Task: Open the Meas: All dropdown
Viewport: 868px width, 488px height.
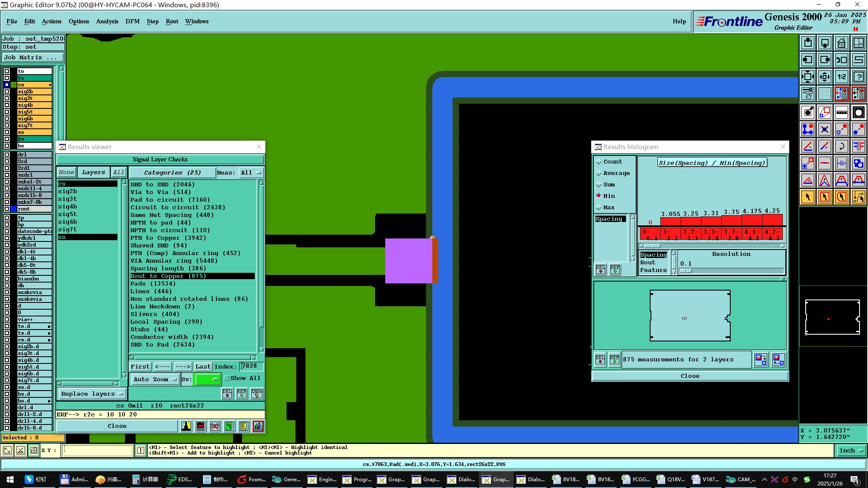Action: 251,173
